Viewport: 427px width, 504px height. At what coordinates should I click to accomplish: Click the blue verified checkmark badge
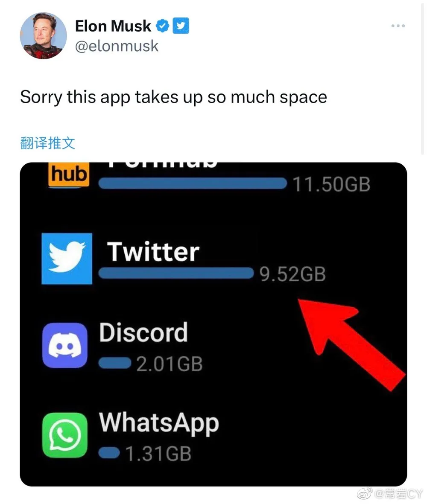(163, 26)
